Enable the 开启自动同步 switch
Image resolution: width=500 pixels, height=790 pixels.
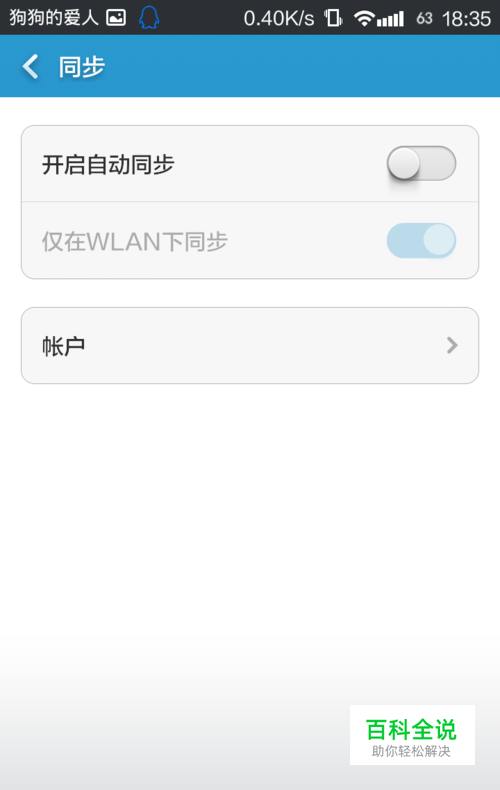(x=421, y=163)
